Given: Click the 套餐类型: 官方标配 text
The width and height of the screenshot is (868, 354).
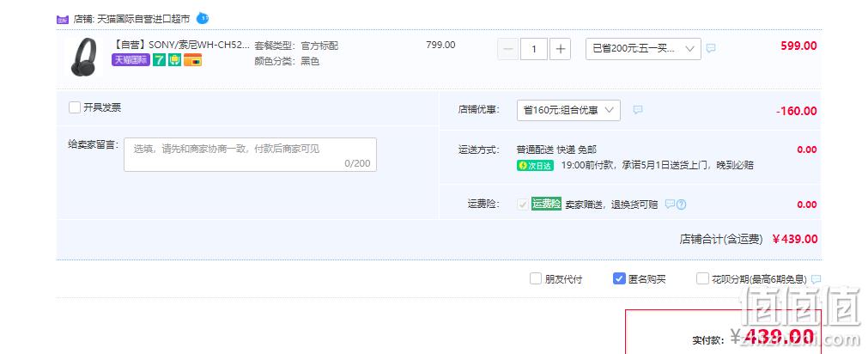Looking at the screenshot, I should pyautogui.click(x=296, y=46).
